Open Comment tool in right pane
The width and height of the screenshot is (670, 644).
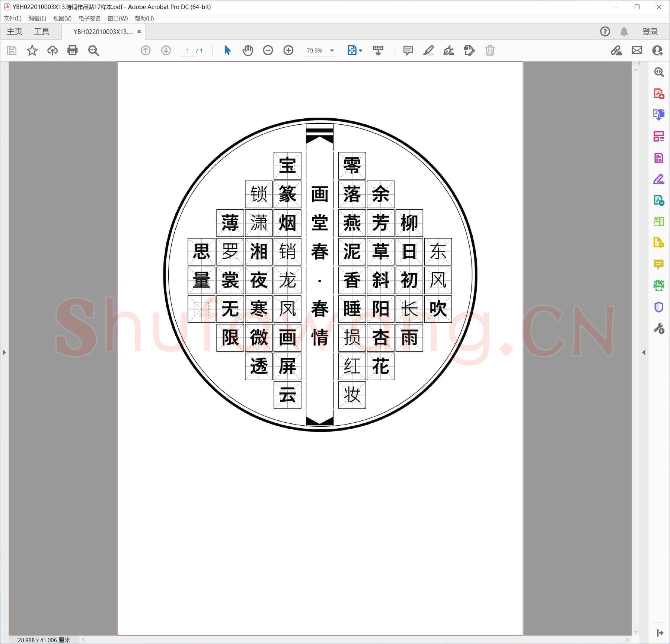point(659,265)
